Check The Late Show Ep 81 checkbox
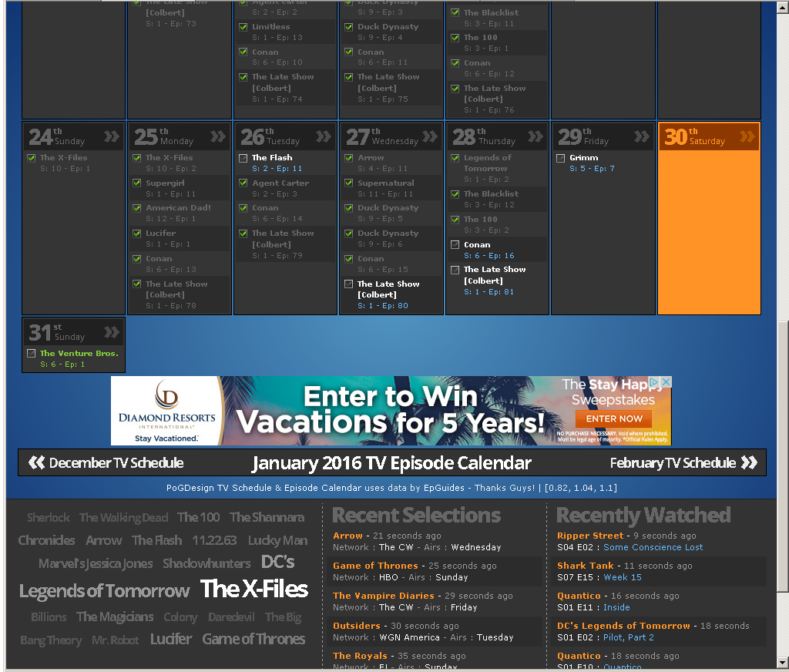The height and width of the screenshot is (672, 789). point(455,270)
